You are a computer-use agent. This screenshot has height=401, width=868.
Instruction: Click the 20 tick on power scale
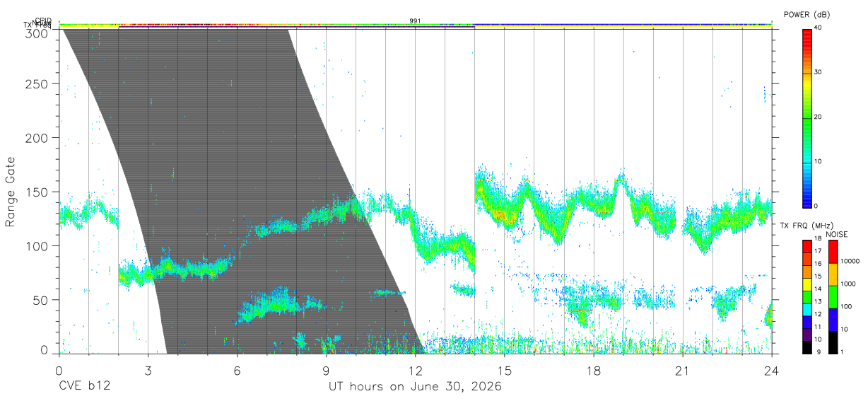818,117
